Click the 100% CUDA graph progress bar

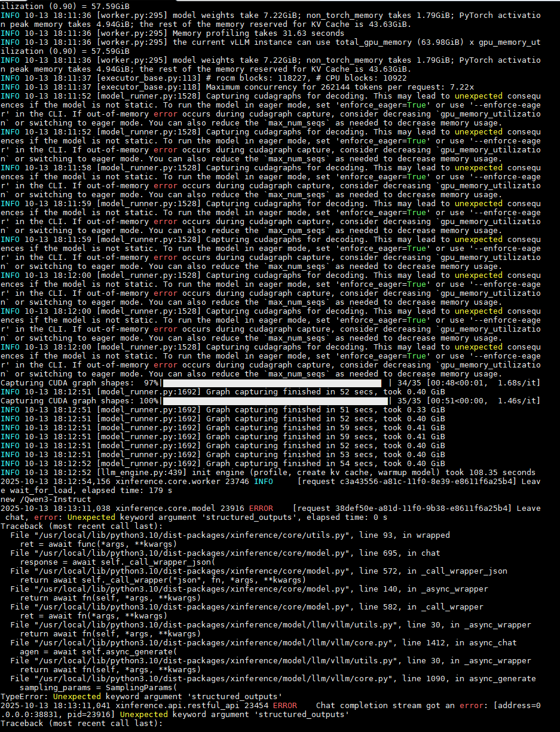pos(274,401)
